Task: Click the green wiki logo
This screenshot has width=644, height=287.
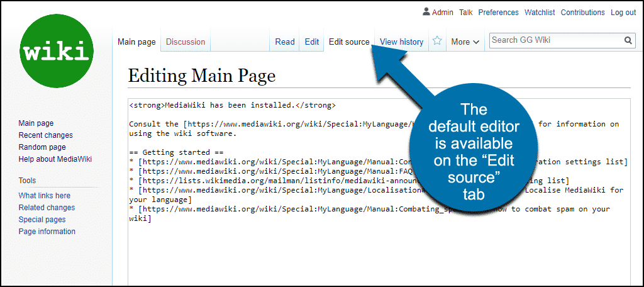Action: tap(56, 51)
